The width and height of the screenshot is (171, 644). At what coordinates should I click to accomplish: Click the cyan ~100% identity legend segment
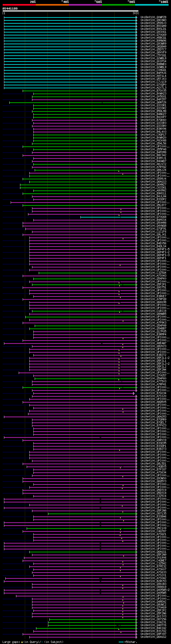click(x=152, y=5)
